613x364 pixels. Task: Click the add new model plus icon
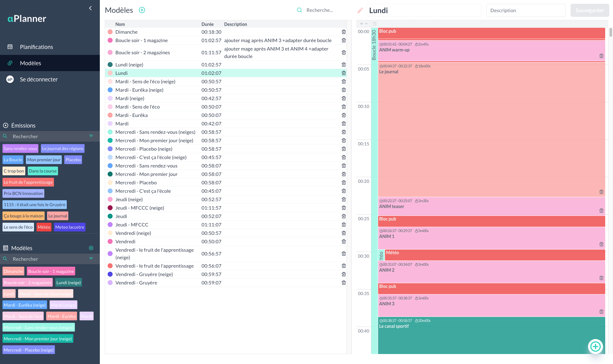click(142, 10)
